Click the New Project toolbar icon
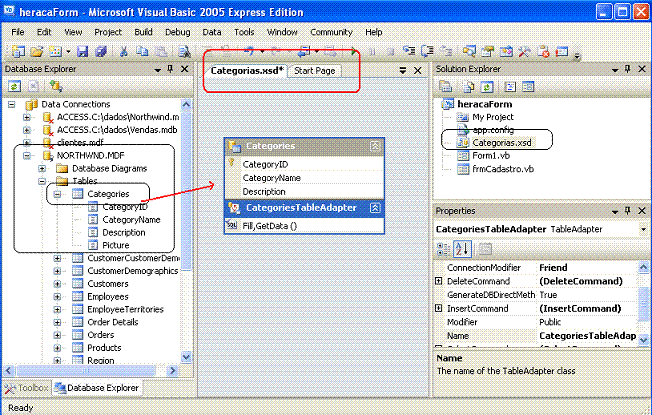This screenshot has height=415, width=652. [18, 52]
